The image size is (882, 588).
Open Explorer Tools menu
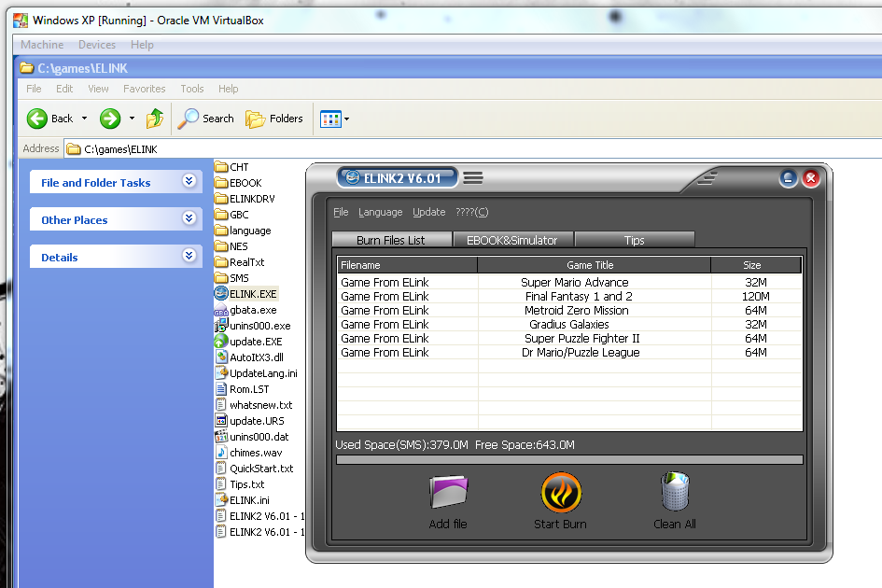[x=192, y=89]
